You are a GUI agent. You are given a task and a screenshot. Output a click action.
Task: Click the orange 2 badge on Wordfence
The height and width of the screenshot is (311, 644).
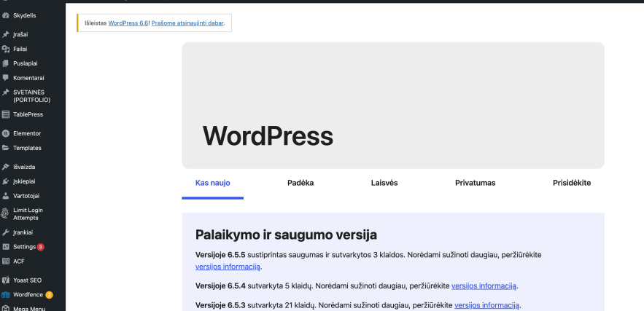(50, 295)
